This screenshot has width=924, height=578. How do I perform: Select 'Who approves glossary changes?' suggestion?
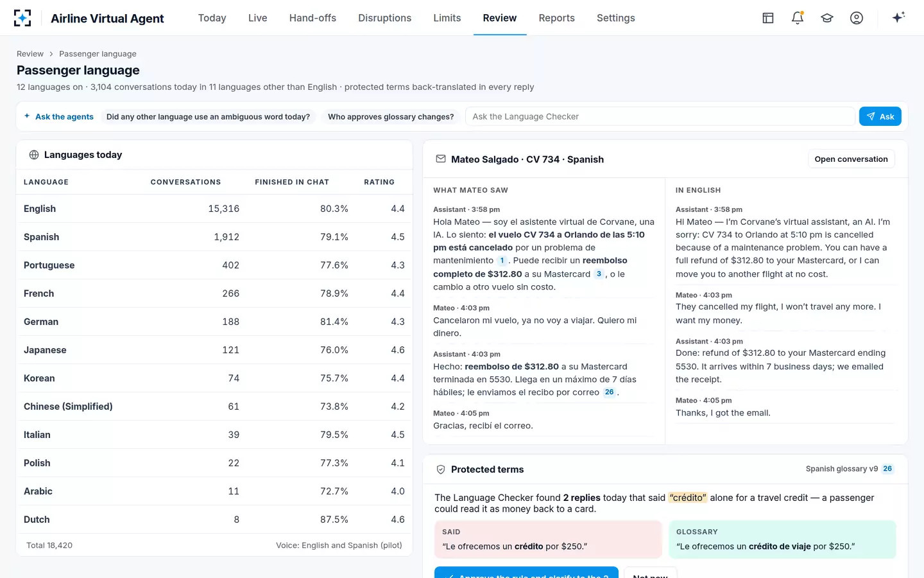pos(391,116)
